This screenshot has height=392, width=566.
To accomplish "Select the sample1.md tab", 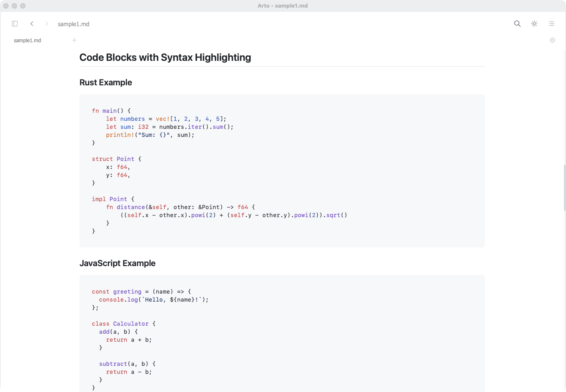I will coord(27,40).
